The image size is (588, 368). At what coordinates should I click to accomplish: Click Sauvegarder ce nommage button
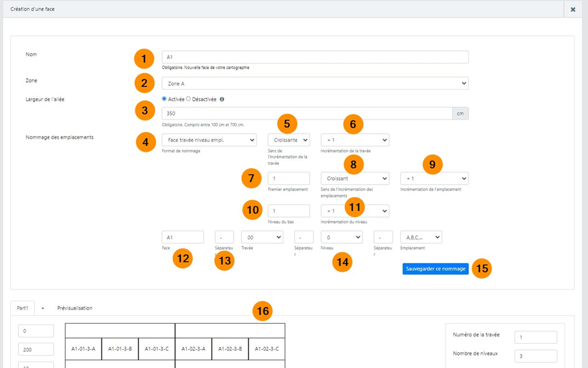click(x=435, y=269)
